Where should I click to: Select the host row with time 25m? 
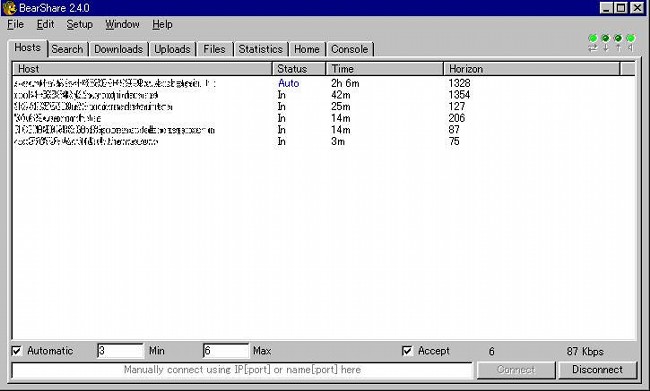coord(323,107)
